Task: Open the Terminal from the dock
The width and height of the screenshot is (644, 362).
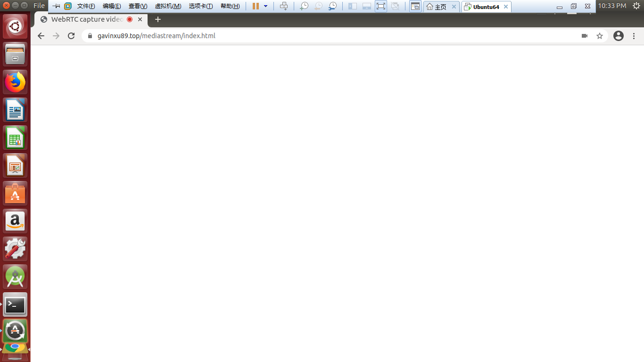Action: [16, 304]
